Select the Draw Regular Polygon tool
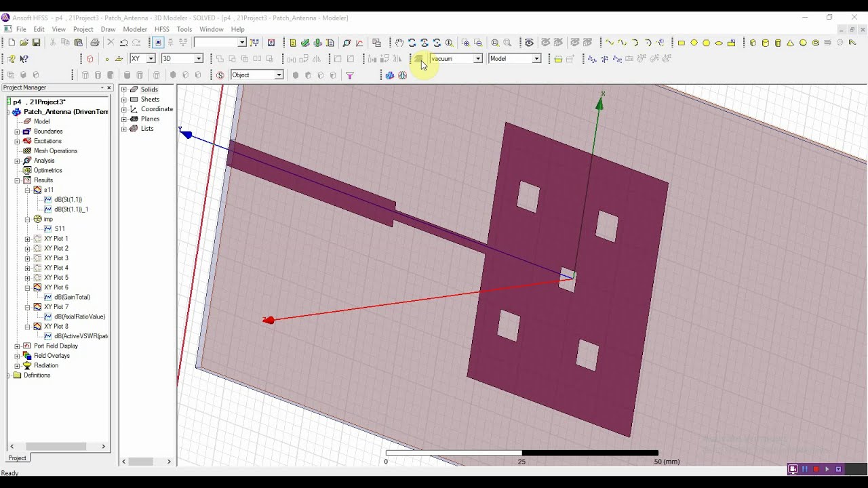 pos(706,43)
